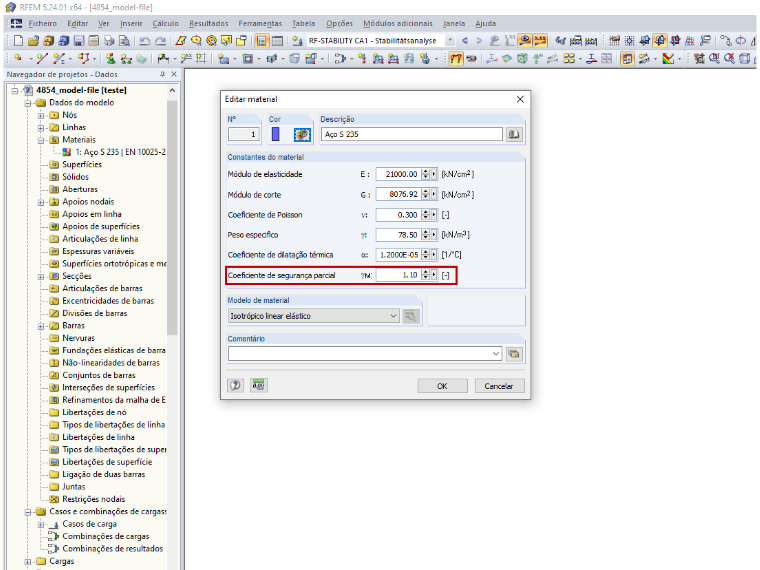Screen dimensions: 760x570
Task: Expand the Apoios nodais tree node
Action: 41,202
